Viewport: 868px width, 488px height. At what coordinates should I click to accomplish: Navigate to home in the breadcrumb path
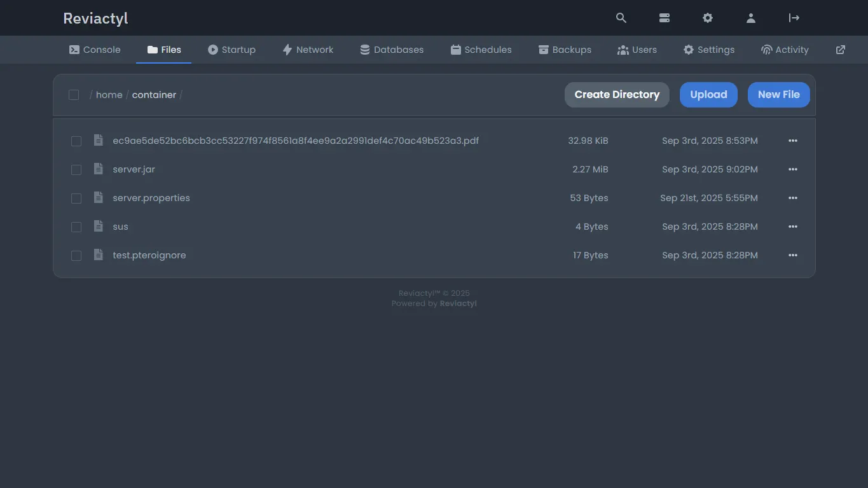pos(109,95)
